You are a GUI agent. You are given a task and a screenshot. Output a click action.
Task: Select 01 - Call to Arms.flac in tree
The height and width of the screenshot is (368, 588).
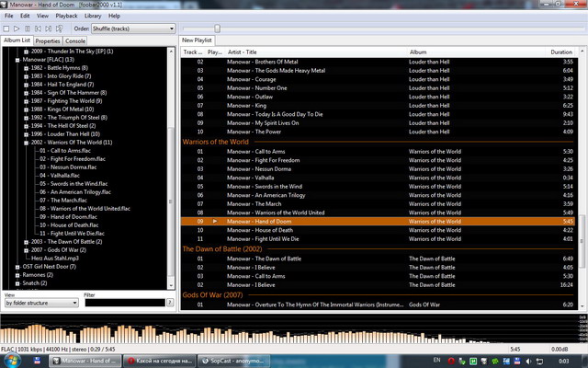[65, 151]
